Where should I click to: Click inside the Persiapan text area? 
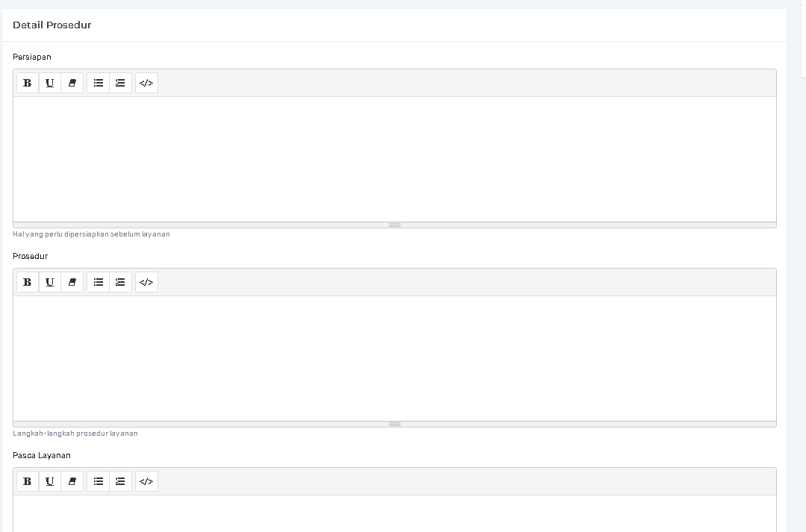(x=394, y=158)
